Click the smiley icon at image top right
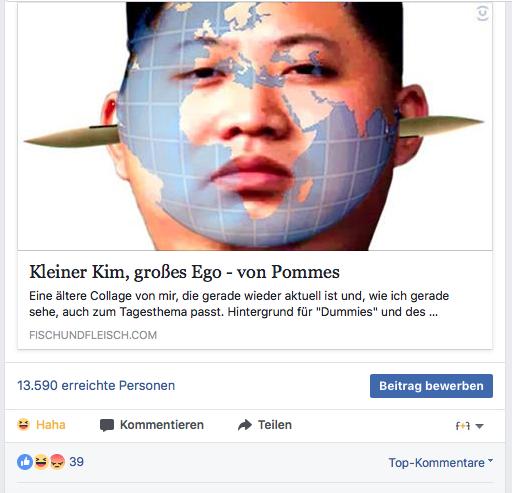The image size is (512, 493). [x=482, y=13]
